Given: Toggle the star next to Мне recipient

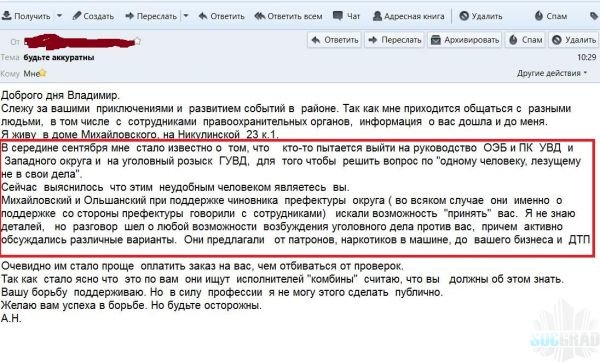Looking at the screenshot, I should click(x=43, y=73).
